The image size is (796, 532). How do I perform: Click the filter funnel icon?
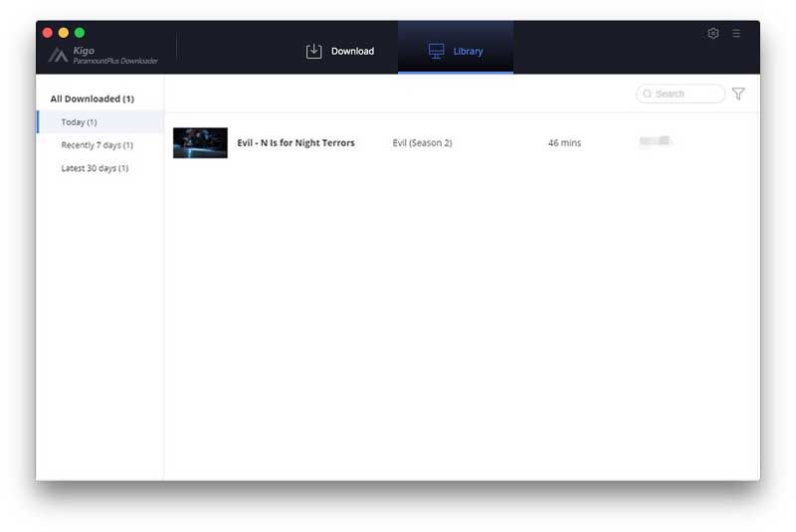pyautogui.click(x=738, y=93)
